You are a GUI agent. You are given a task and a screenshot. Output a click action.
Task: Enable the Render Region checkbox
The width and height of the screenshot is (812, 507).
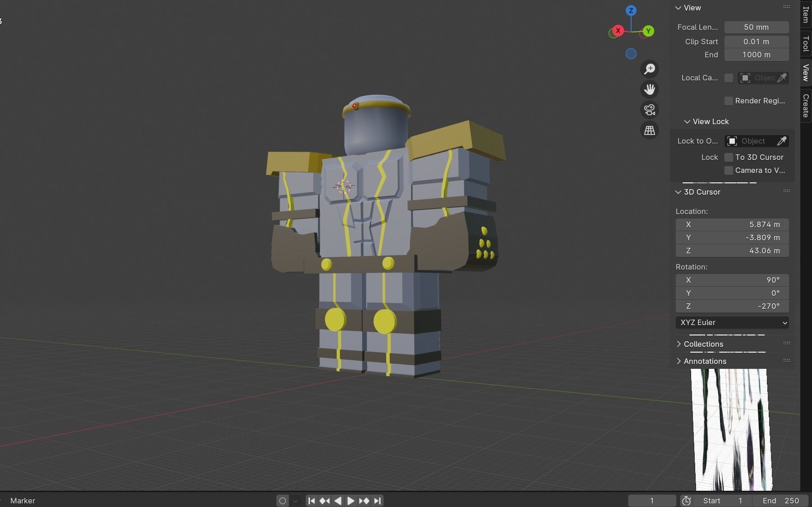click(729, 101)
